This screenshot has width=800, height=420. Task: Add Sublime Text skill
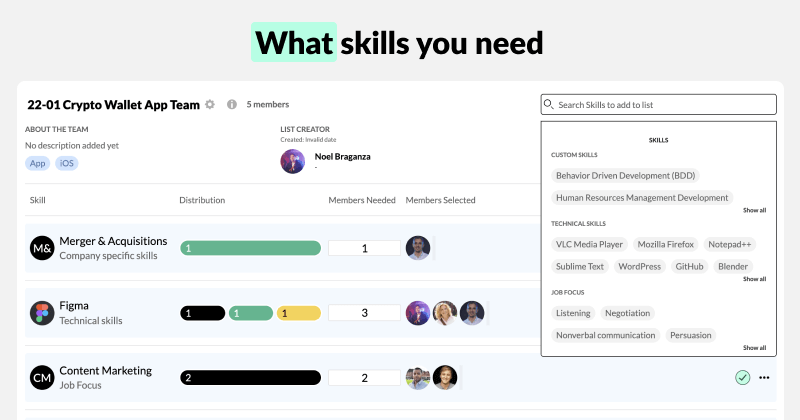(580, 266)
